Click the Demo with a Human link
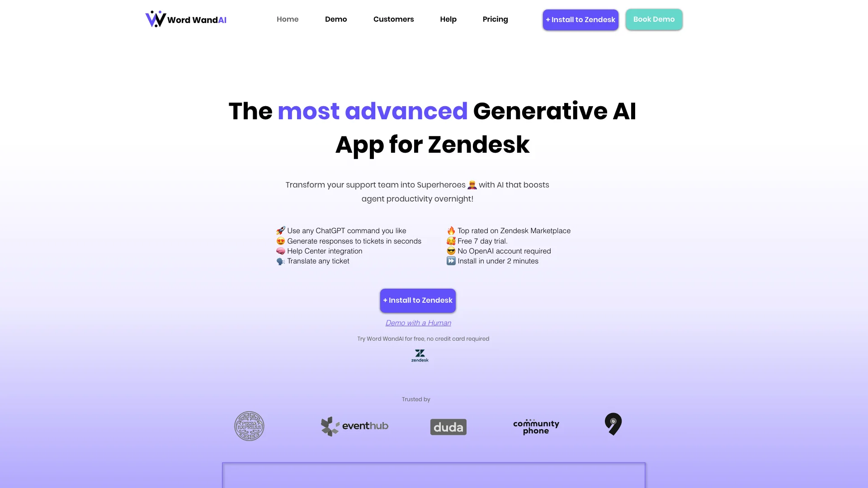 point(417,322)
